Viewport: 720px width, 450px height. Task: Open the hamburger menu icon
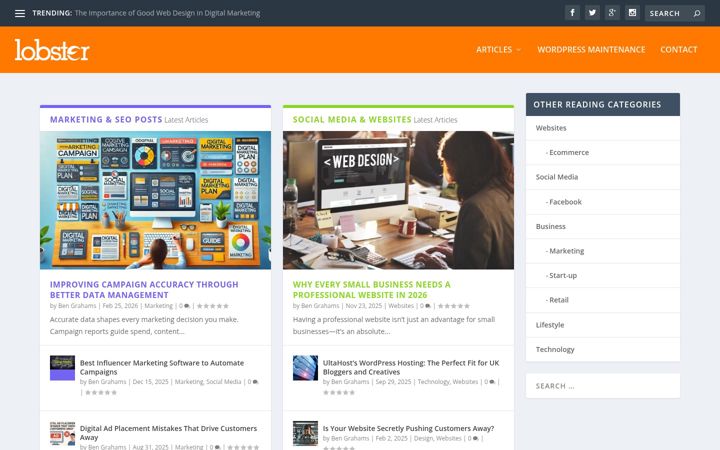point(20,13)
